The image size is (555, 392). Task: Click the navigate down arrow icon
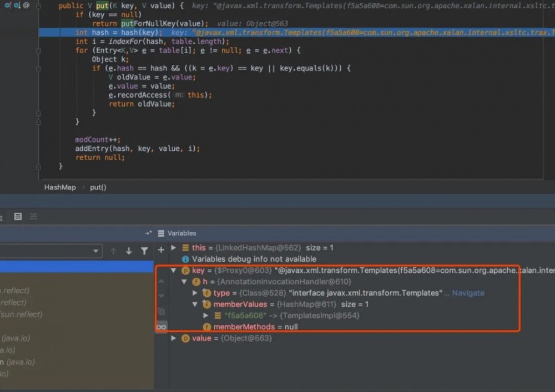(128, 251)
